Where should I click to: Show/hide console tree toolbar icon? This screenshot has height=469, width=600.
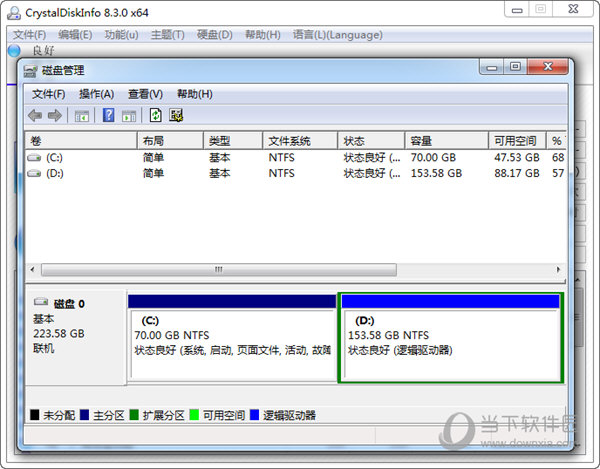click(x=82, y=116)
